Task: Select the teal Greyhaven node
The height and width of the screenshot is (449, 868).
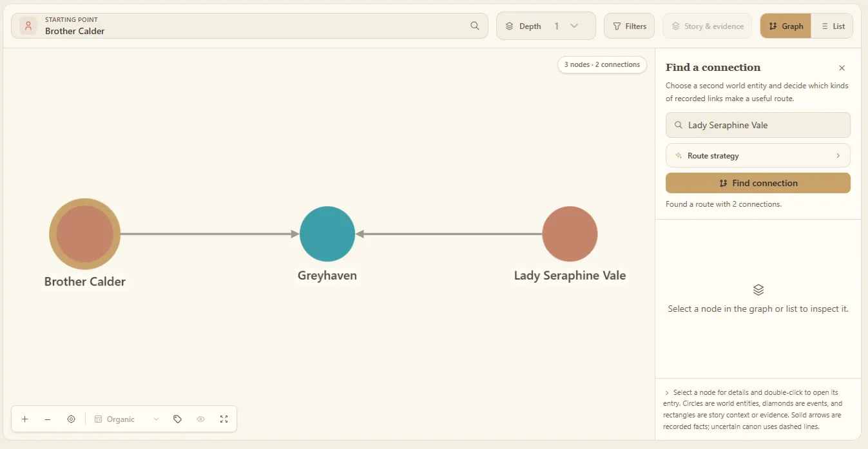Action: pos(327,234)
